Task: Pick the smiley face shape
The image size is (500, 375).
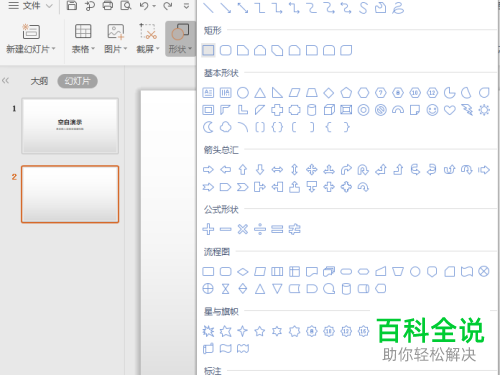Action: (x=432, y=110)
